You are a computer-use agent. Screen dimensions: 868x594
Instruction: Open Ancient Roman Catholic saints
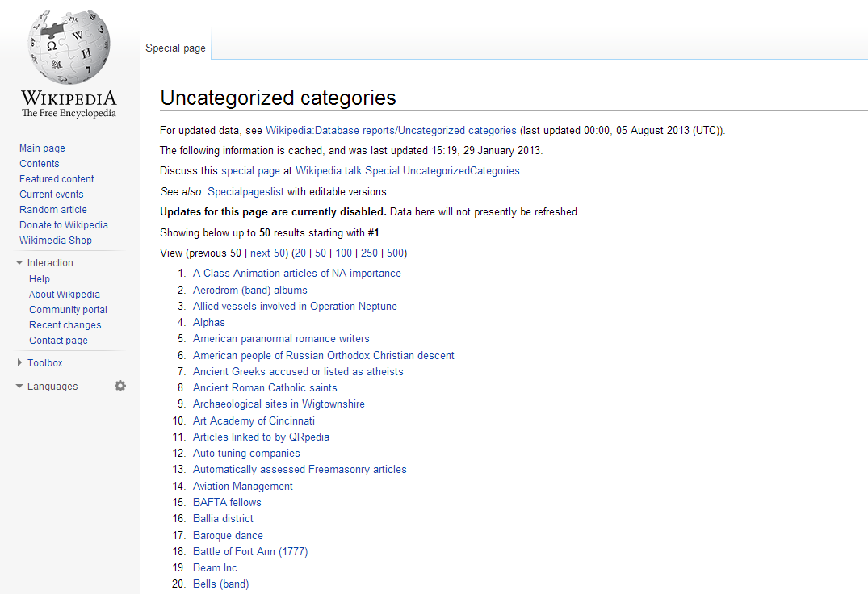(265, 387)
